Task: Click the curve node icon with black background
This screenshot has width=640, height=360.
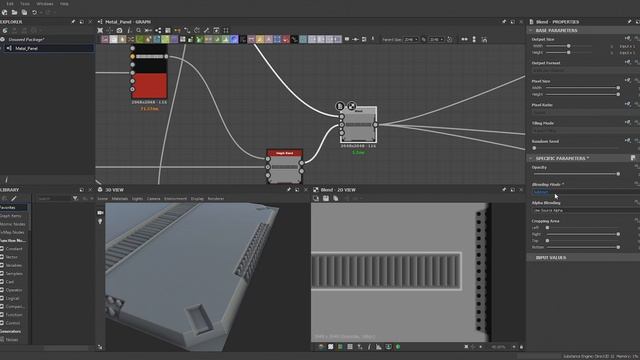Action: [294, 39]
